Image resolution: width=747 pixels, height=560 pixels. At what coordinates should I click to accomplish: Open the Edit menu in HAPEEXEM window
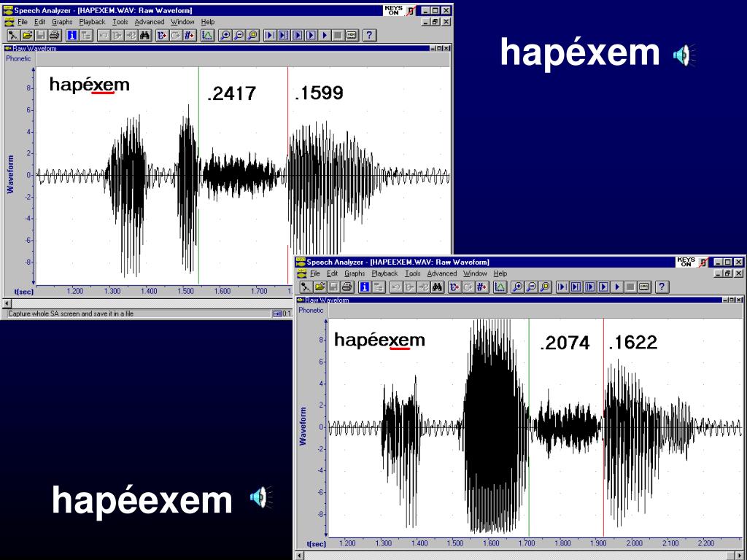(332, 274)
